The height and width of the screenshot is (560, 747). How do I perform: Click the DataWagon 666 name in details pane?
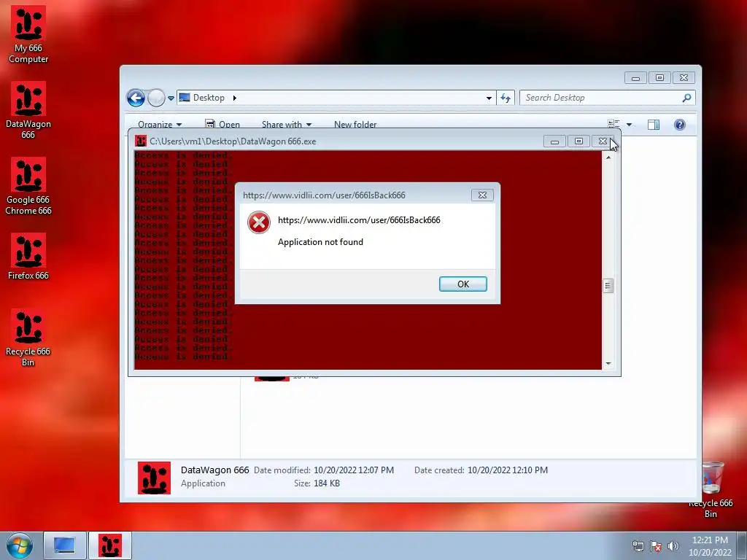214,470
